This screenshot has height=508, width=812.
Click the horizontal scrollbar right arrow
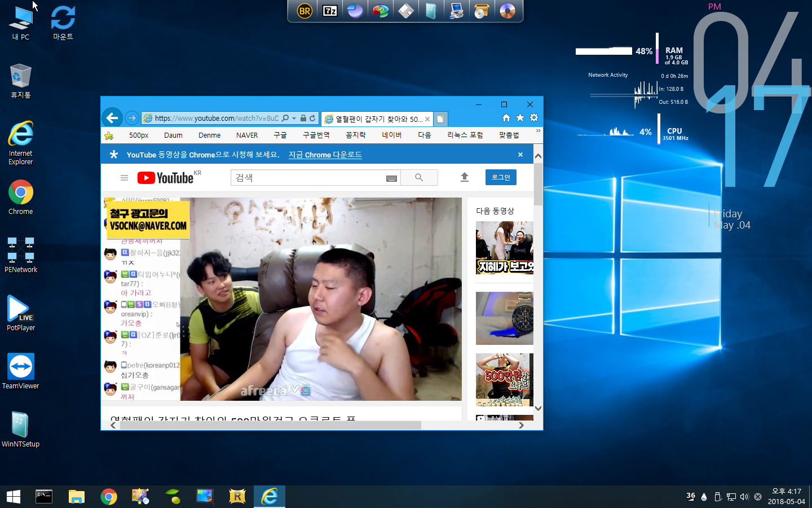click(x=521, y=425)
